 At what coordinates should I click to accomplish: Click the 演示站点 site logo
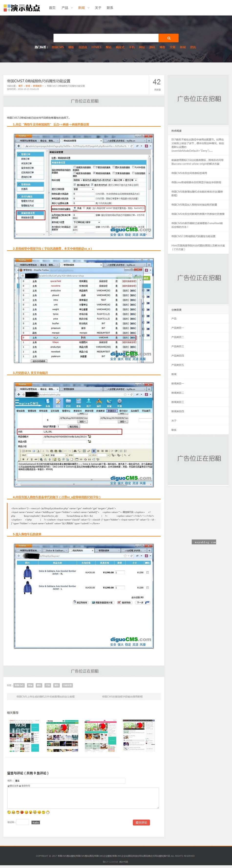coord(22,8)
